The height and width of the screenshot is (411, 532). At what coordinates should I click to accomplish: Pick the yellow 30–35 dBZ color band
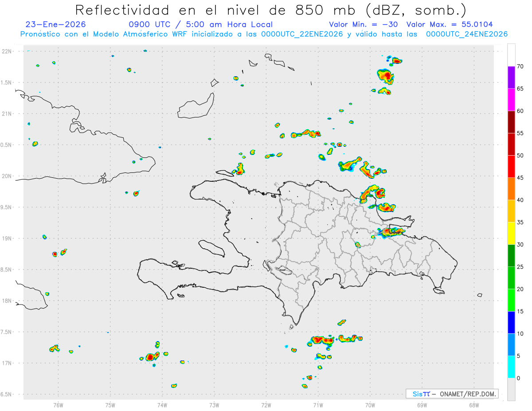tap(511, 233)
